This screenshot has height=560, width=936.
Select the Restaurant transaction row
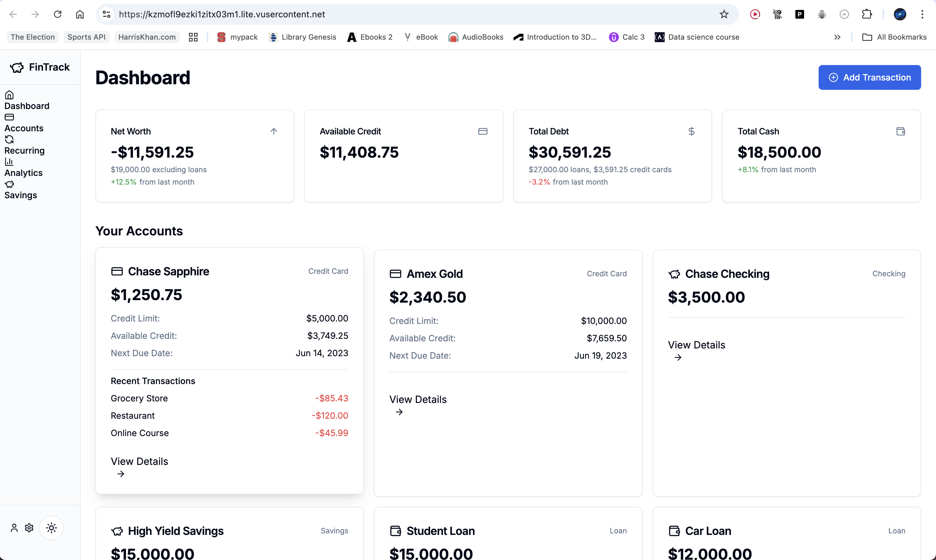(230, 415)
